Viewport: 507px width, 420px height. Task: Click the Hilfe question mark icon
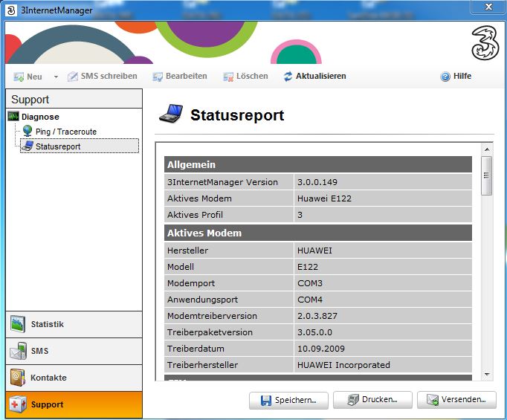(445, 77)
